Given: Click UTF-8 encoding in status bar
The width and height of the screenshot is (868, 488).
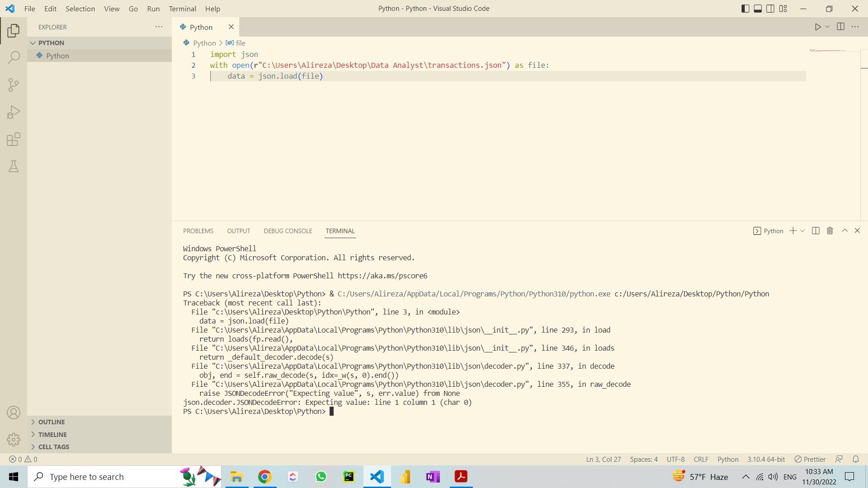Looking at the screenshot, I should (x=676, y=459).
